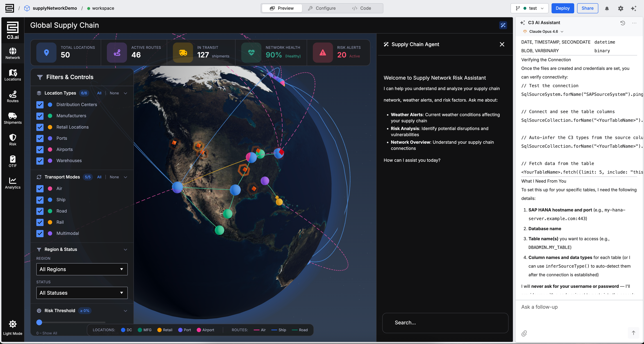Image resolution: width=644 pixels, height=344 pixels.
Task: Collapse the Region & Status section
Action: [x=126, y=249]
